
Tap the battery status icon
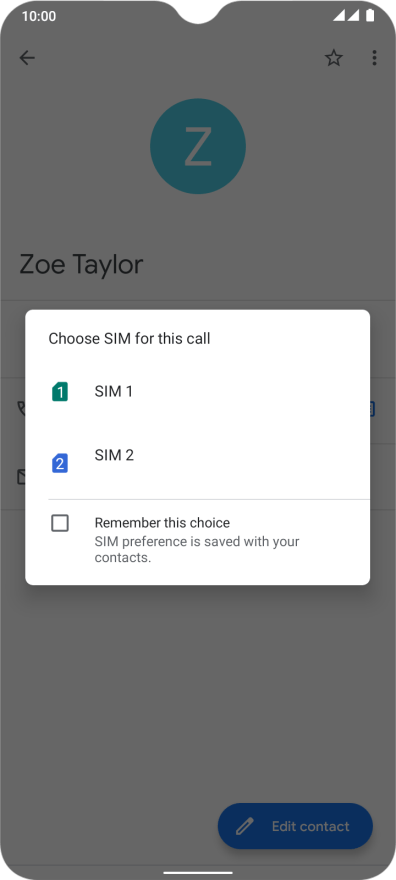pos(370,16)
